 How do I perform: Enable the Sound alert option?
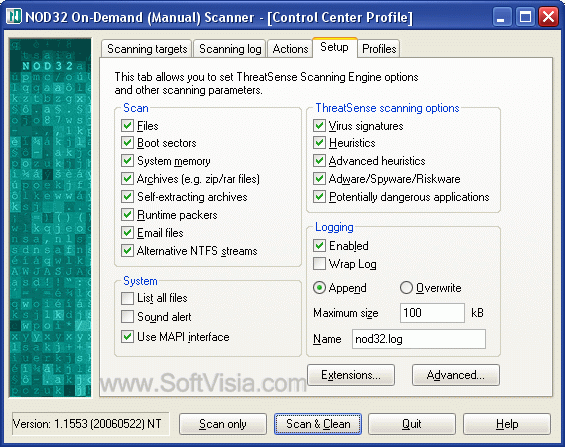click(x=127, y=317)
